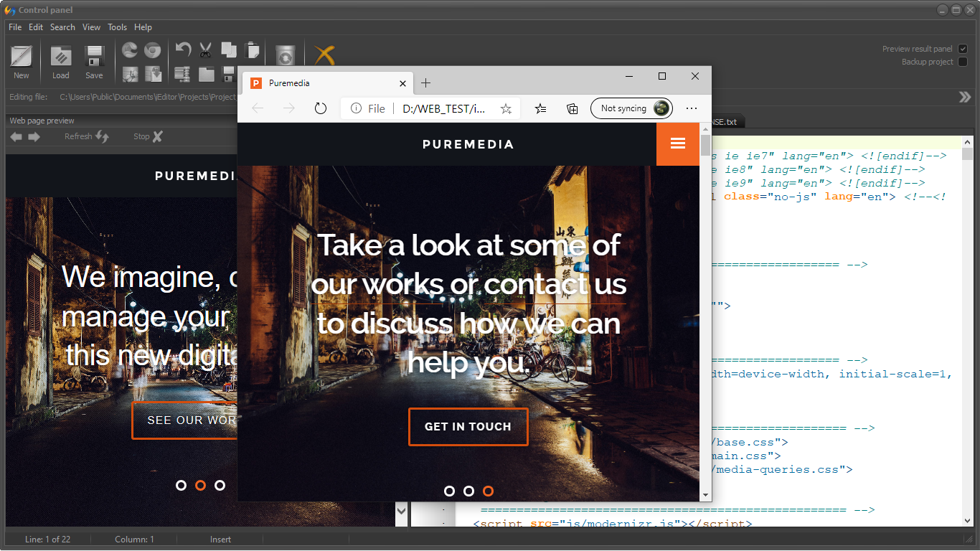Open the Tools menu
The width and height of the screenshot is (980, 551).
(x=117, y=27)
